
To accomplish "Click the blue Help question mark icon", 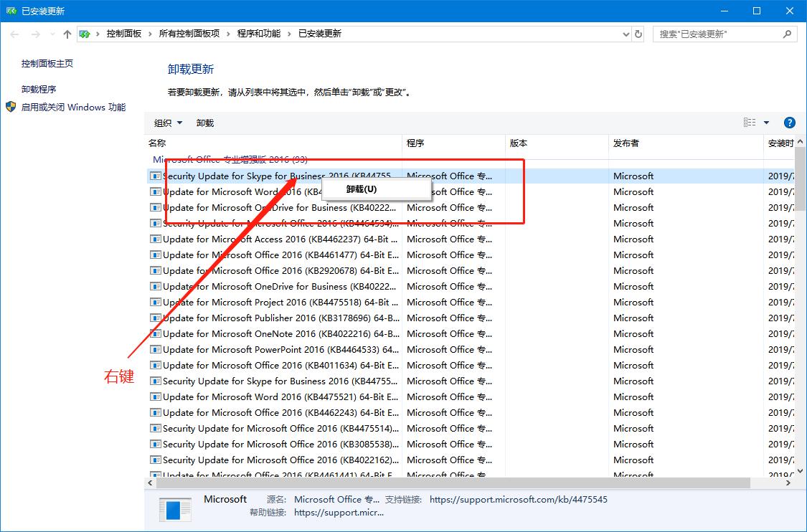I will [789, 122].
